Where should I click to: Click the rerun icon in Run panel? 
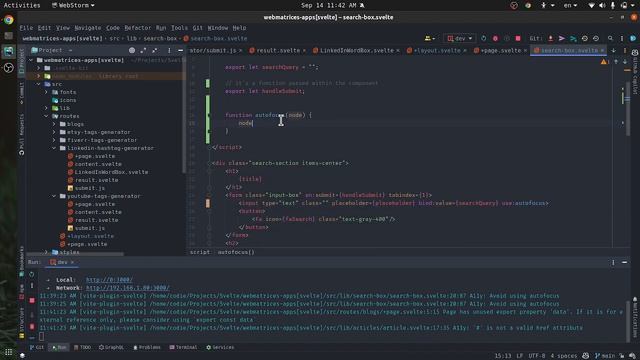(x=31, y=274)
